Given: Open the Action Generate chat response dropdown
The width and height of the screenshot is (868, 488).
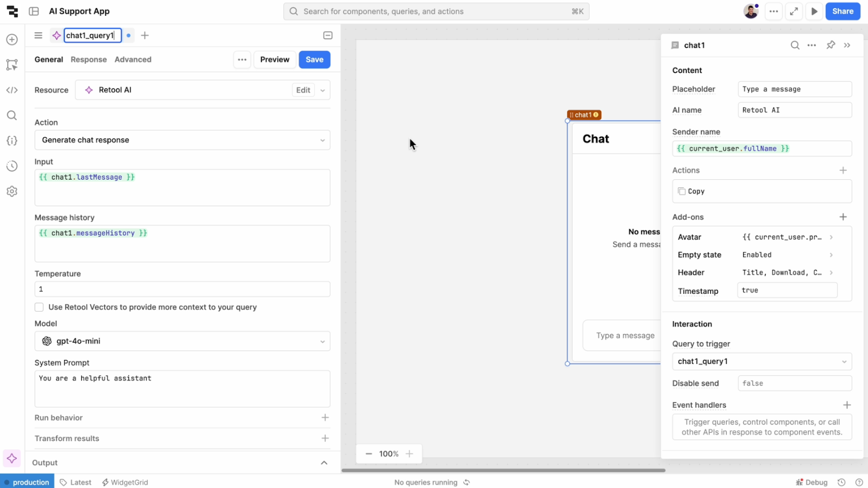Looking at the screenshot, I should click(182, 140).
